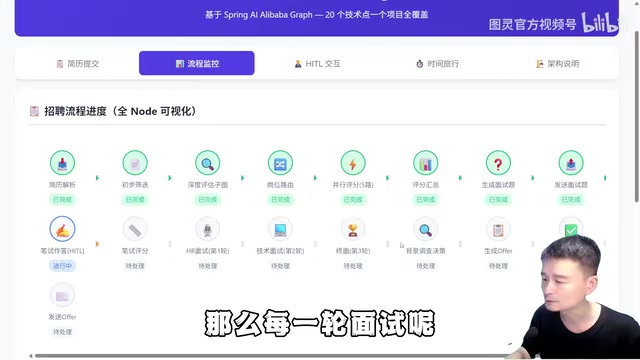
Task: Click the 进行中 badge under 笔试作答(HITL)
Action: (62, 266)
